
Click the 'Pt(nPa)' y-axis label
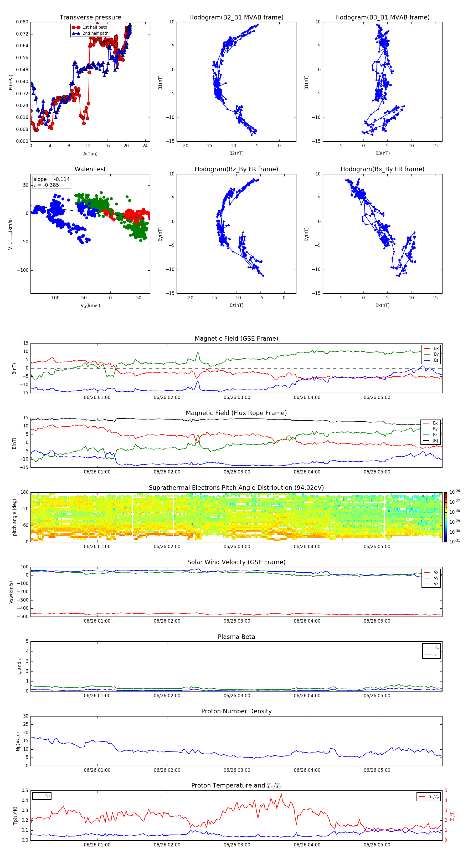(11, 82)
